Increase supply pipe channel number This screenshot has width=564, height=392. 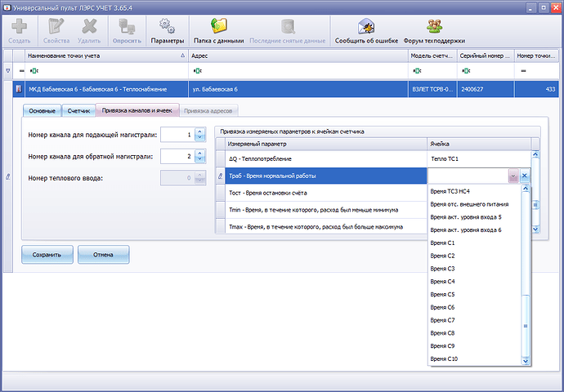point(199,131)
